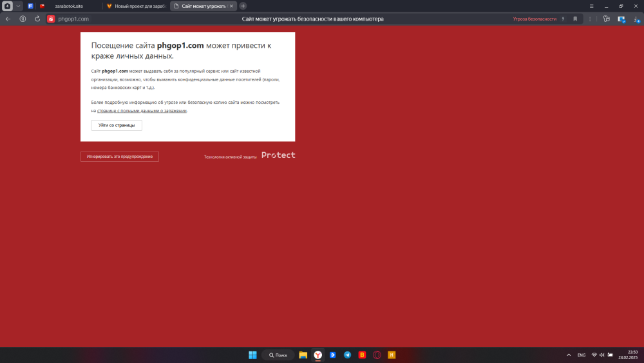
Task: Expand the tab groups dropdown arrow
Action: tap(18, 6)
